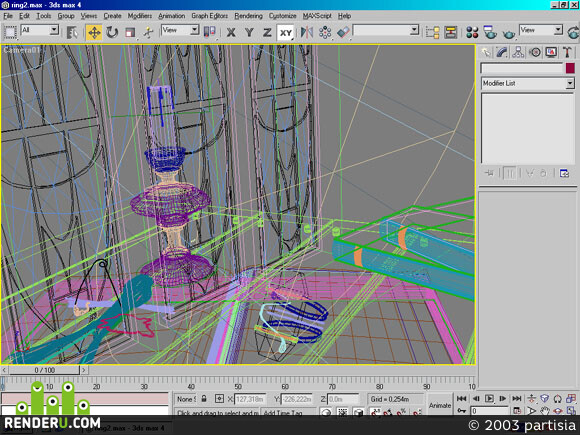Open the Material Editor spheres icon

(472, 33)
